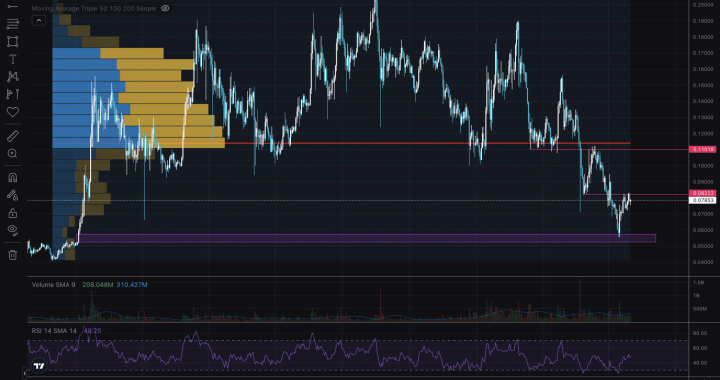Select the purple support zone rectangle
720x380 pixels.
point(366,238)
